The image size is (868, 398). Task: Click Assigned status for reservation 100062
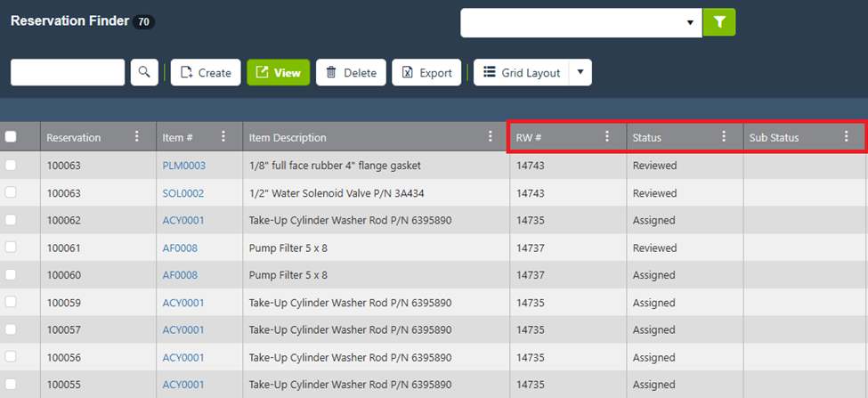click(653, 220)
